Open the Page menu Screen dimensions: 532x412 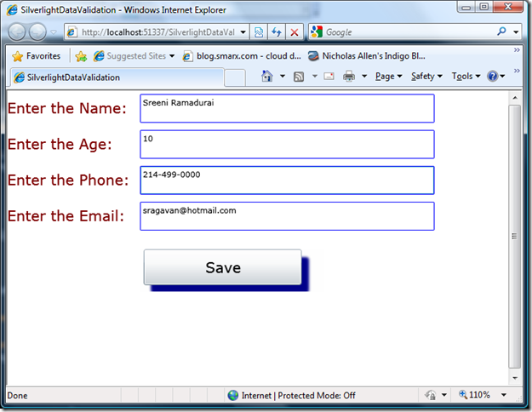(x=389, y=76)
